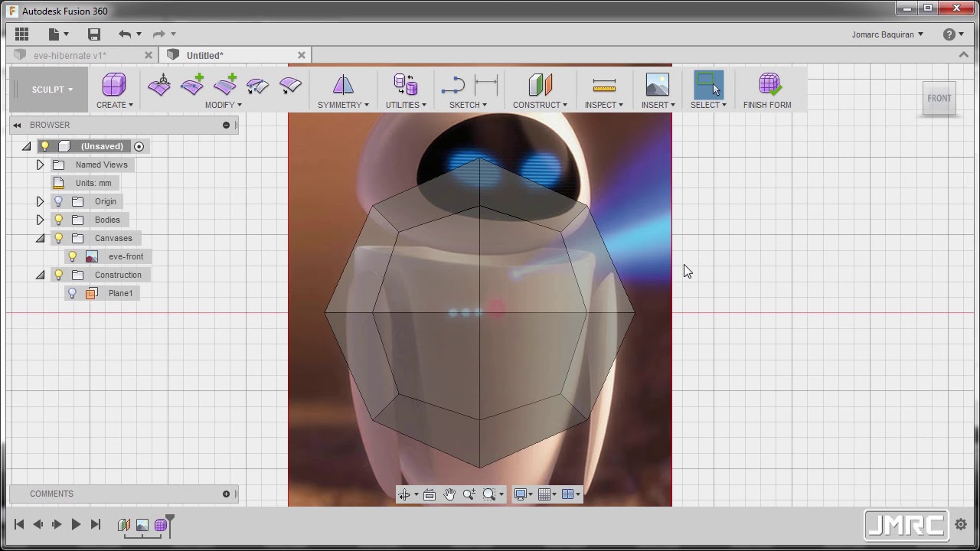The height and width of the screenshot is (551, 980).
Task: Open the Help question mark menu
Action: [954, 34]
